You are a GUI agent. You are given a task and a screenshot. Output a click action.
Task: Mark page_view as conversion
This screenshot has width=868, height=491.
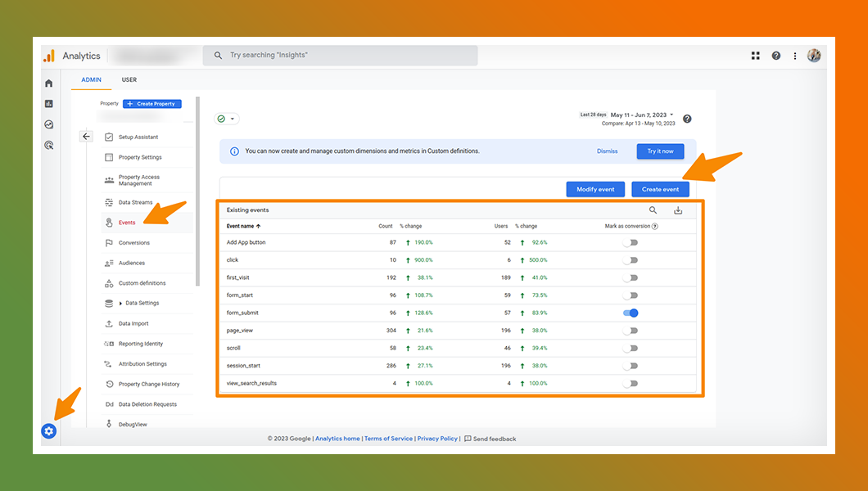(630, 331)
